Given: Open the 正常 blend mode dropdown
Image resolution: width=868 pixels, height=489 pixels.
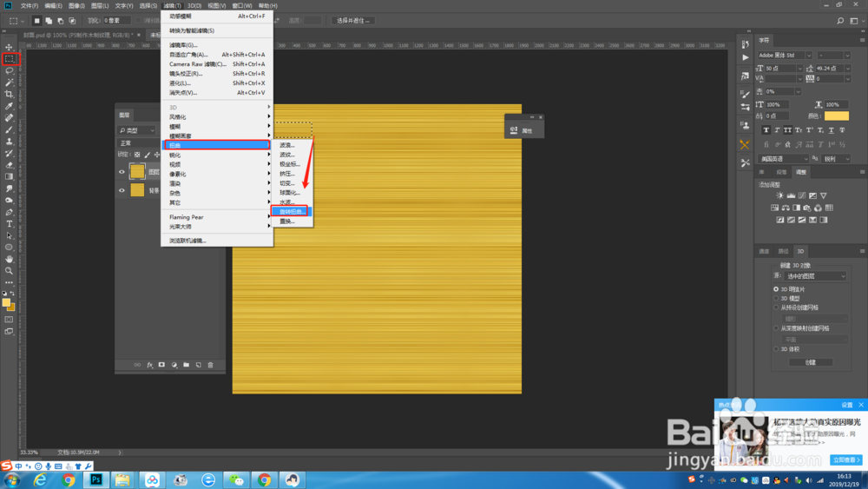Looking at the screenshot, I should click(136, 143).
